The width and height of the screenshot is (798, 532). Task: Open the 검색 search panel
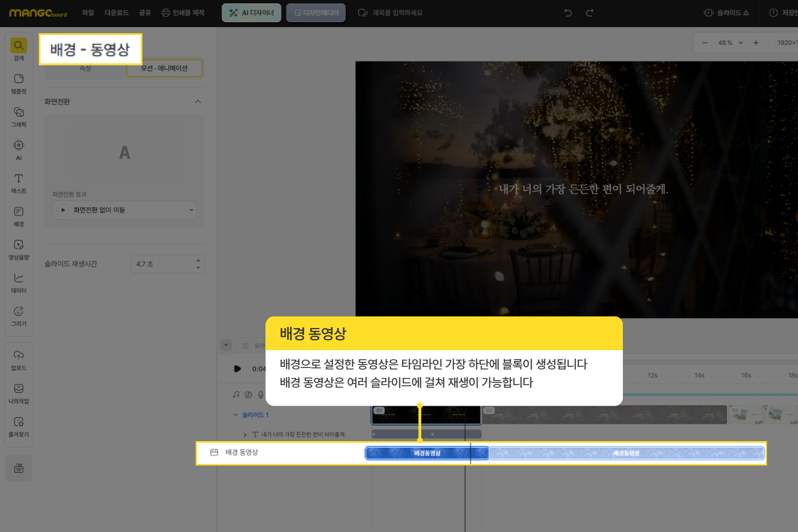point(19,49)
